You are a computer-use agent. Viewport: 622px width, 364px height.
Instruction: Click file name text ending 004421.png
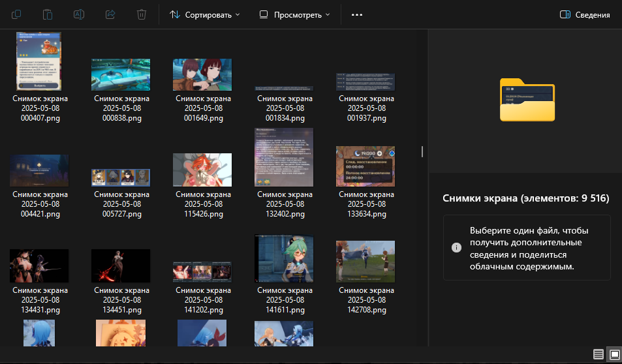[40, 204]
